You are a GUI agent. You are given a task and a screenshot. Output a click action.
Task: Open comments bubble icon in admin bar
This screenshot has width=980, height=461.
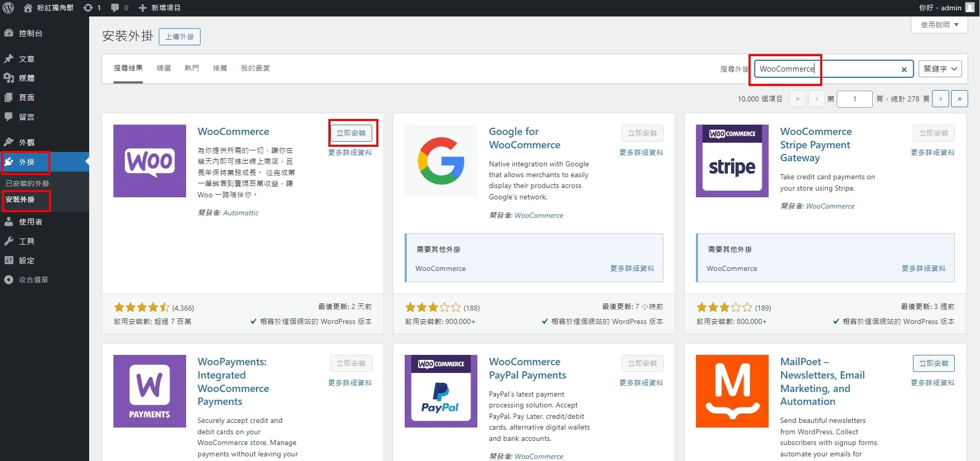tap(119, 8)
